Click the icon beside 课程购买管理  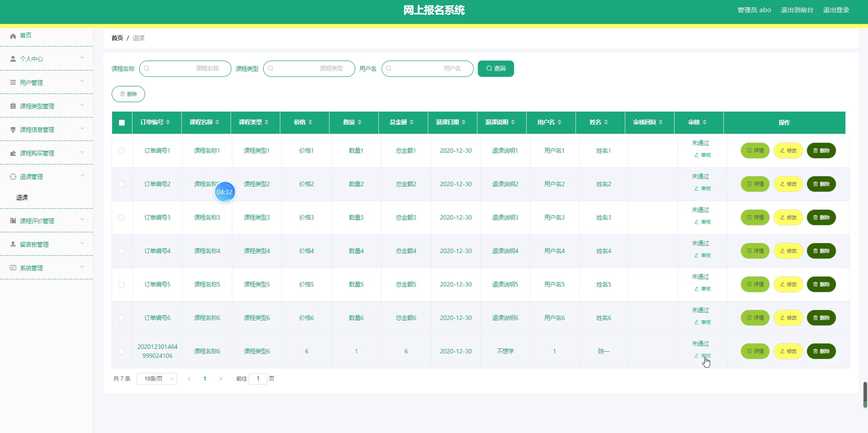point(13,153)
